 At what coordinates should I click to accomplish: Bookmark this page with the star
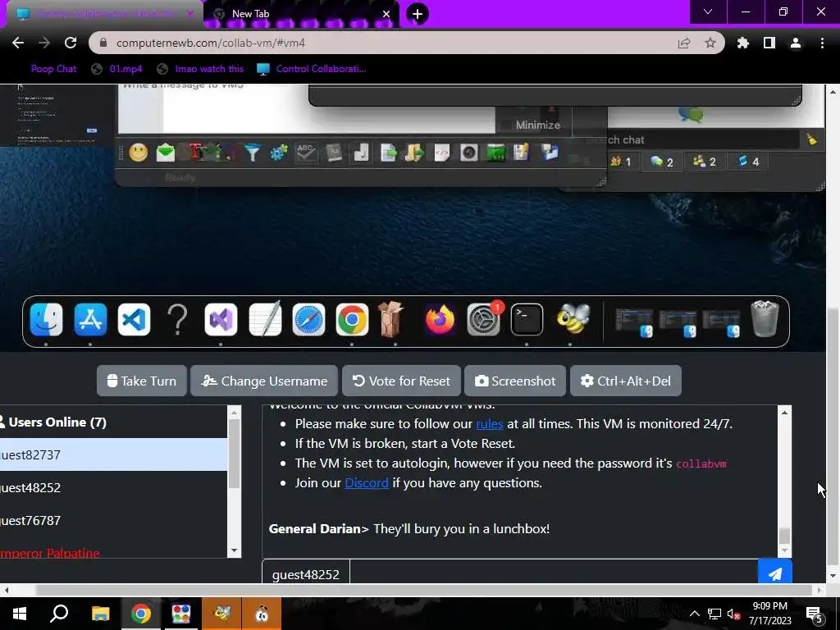pyautogui.click(x=710, y=43)
